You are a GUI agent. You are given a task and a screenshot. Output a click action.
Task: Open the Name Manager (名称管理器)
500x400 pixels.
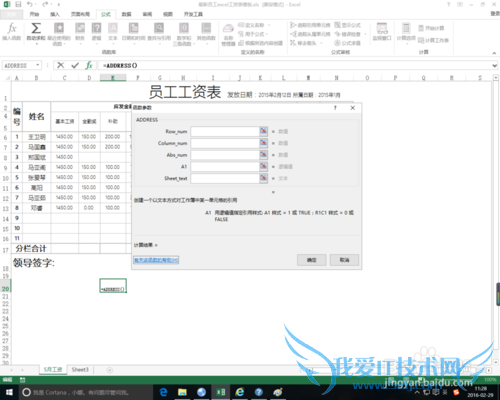pyautogui.click(x=228, y=34)
